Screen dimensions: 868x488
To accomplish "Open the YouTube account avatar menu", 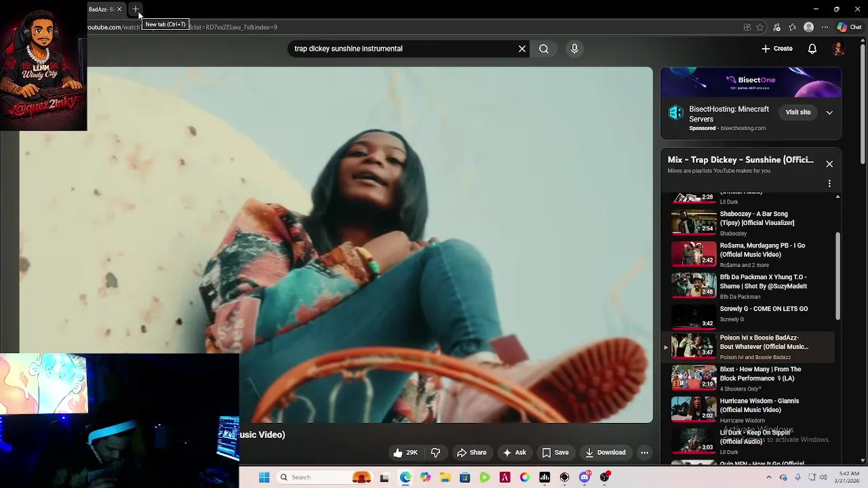I will 839,49.
